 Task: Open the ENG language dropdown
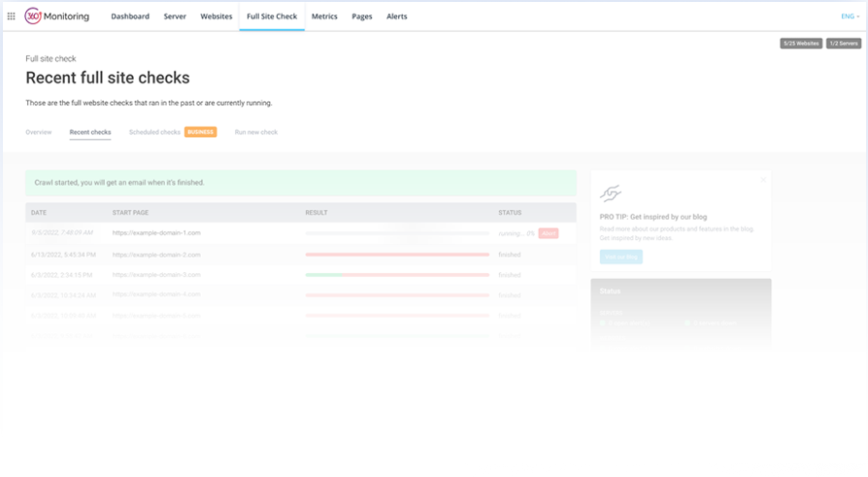[x=850, y=17]
